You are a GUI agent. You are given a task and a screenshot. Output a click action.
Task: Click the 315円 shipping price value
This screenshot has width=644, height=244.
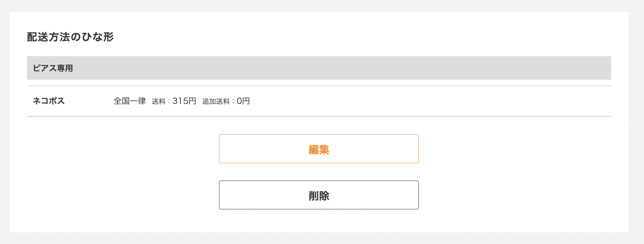pyautogui.click(x=185, y=101)
